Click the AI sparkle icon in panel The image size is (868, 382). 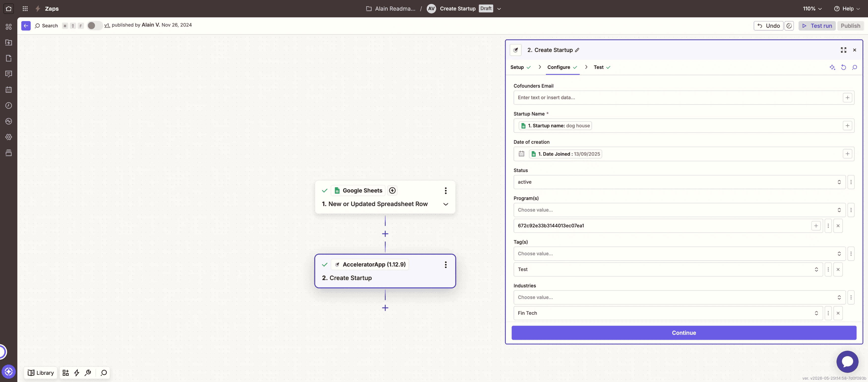click(832, 67)
